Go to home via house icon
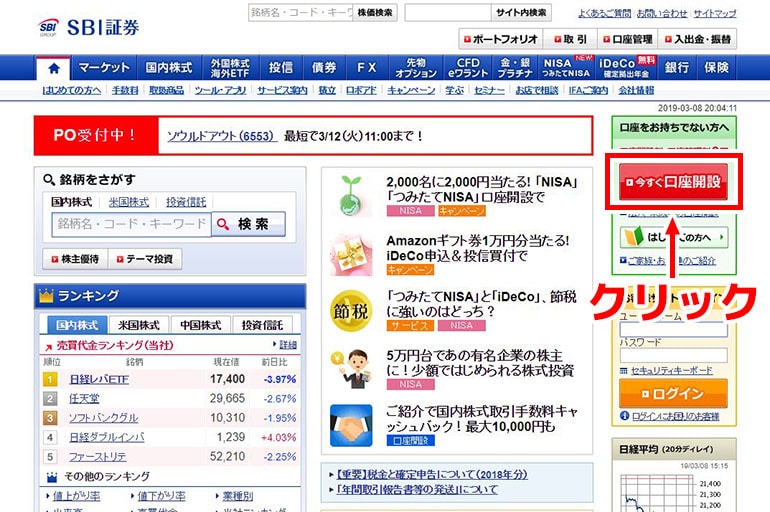The image size is (770, 512). pyautogui.click(x=54, y=68)
